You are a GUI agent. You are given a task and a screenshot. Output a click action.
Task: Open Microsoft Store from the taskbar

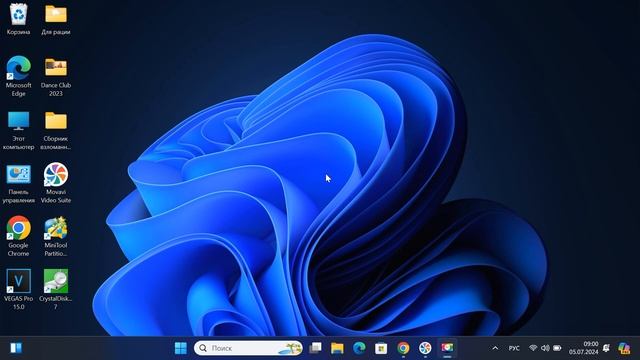(381, 348)
